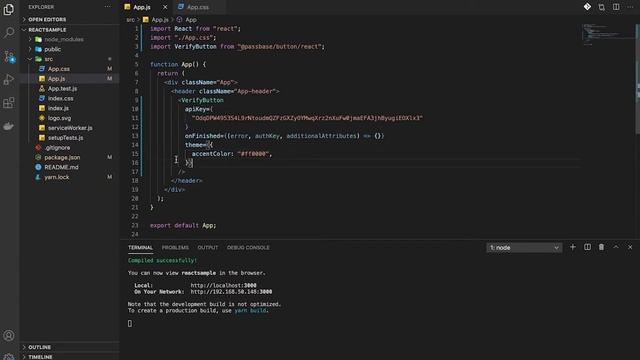
Task: Split the terminal panel
Action: pyautogui.click(x=587, y=247)
